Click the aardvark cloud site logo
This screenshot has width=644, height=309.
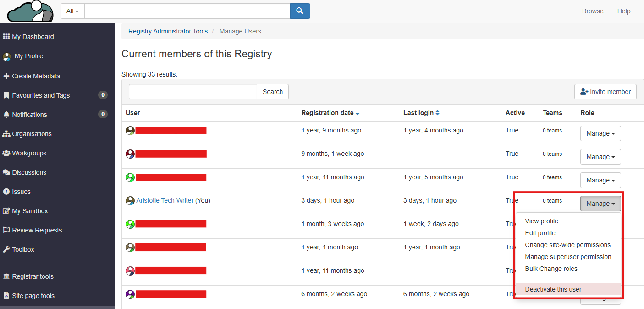click(x=31, y=11)
